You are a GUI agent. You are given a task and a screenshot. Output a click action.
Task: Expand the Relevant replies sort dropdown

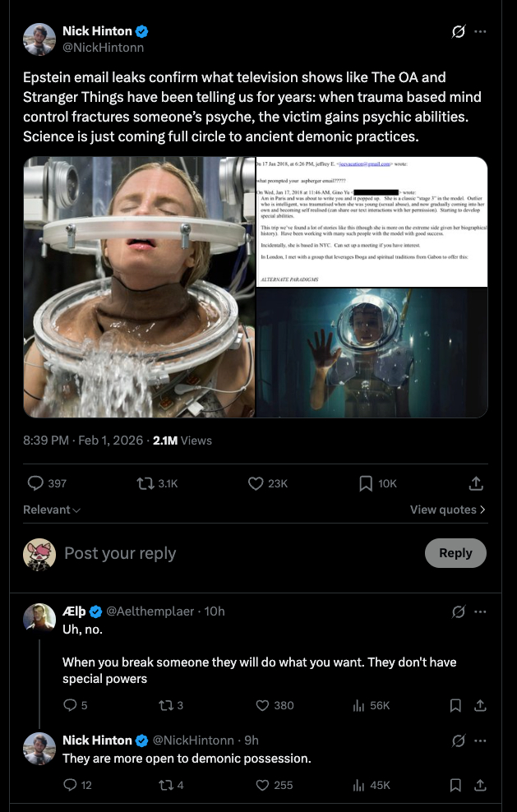point(52,510)
